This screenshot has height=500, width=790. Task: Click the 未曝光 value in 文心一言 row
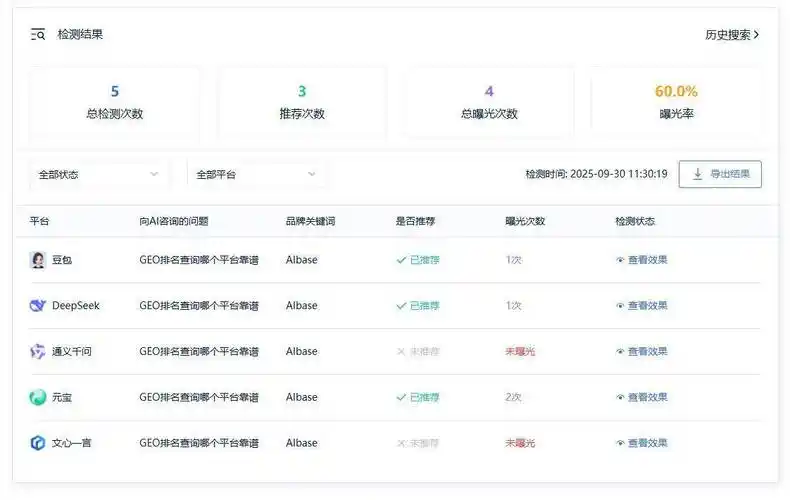[x=520, y=444]
